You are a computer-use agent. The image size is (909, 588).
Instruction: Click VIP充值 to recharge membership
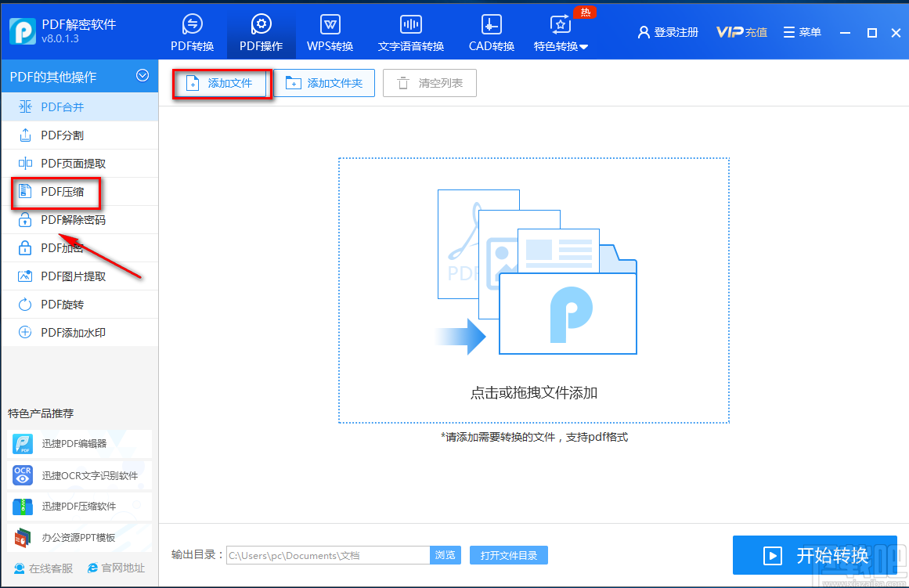pos(741,32)
